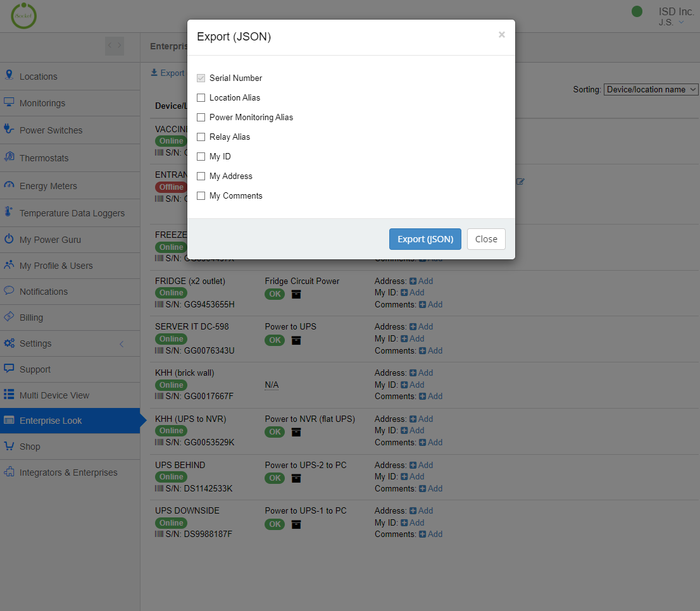
Task: Click the Enterprise Look icon
Action: pyautogui.click(x=9, y=420)
